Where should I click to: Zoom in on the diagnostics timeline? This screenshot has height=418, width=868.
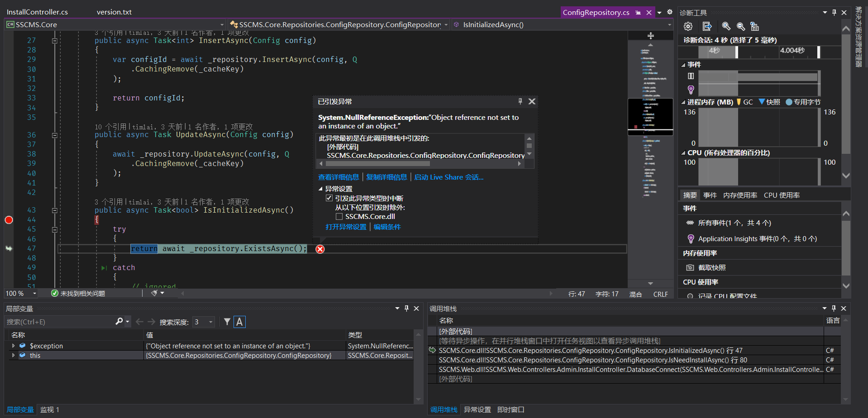coord(726,26)
